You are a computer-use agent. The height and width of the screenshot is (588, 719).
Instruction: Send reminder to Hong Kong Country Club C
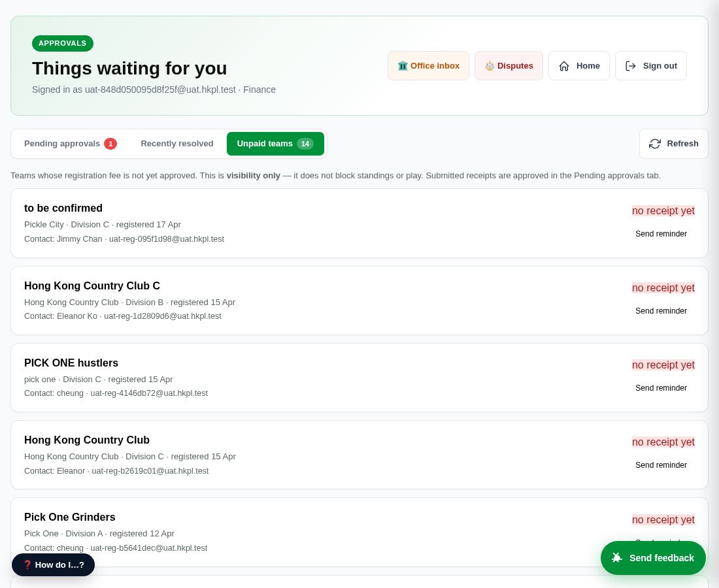[661, 311]
